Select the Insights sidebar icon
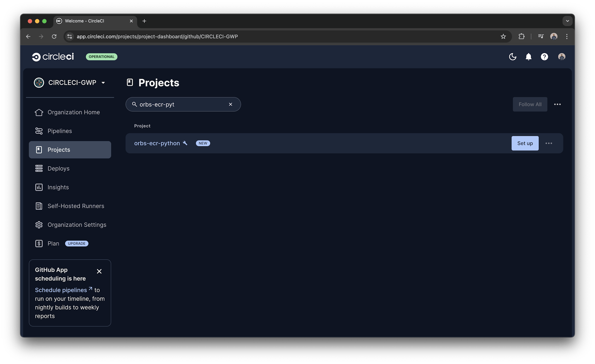This screenshot has height=364, width=595. click(x=39, y=187)
